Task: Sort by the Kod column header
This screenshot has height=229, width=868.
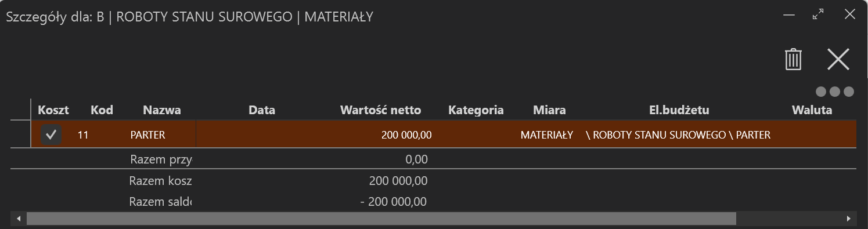Action: point(102,110)
